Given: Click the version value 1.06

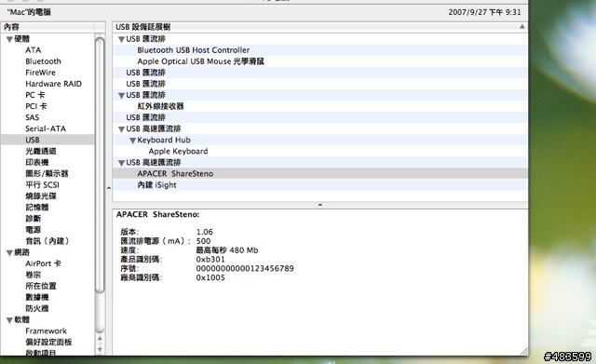Looking at the screenshot, I should coord(205,232).
